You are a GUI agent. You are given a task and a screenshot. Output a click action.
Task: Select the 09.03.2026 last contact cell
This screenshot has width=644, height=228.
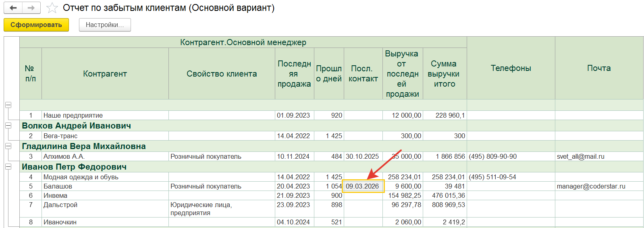(x=363, y=186)
